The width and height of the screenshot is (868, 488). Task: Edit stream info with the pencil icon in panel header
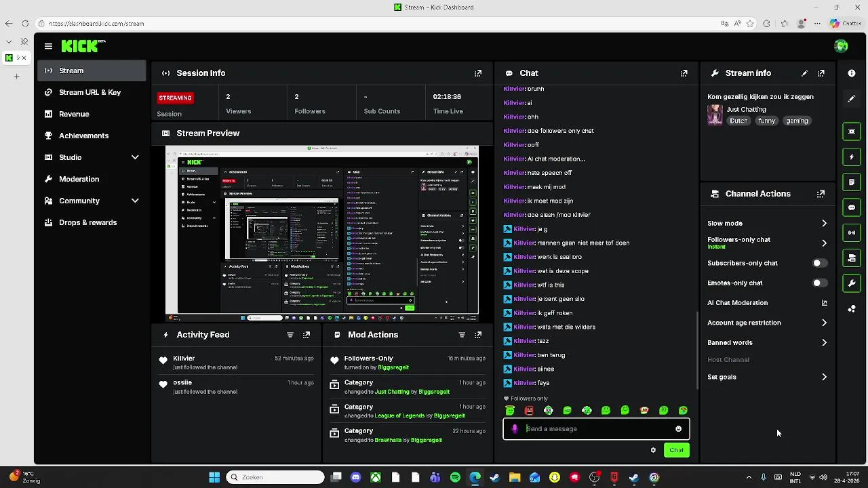[804, 73]
